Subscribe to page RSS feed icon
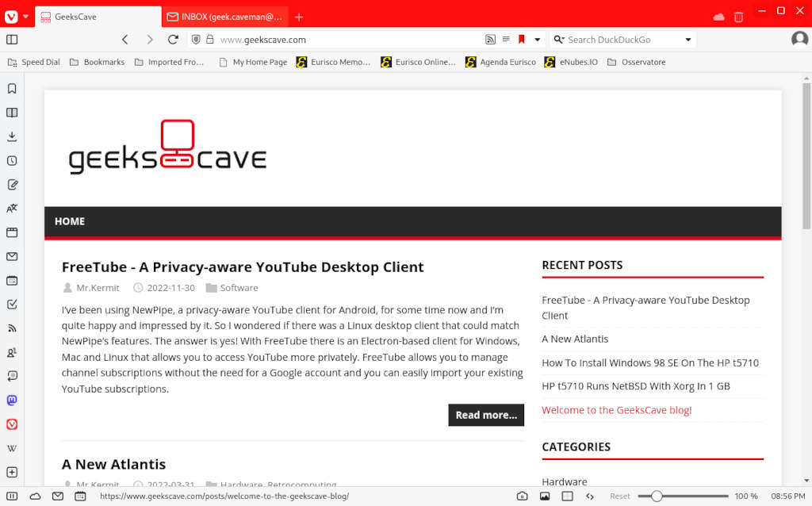This screenshot has width=812, height=506. tap(490, 40)
